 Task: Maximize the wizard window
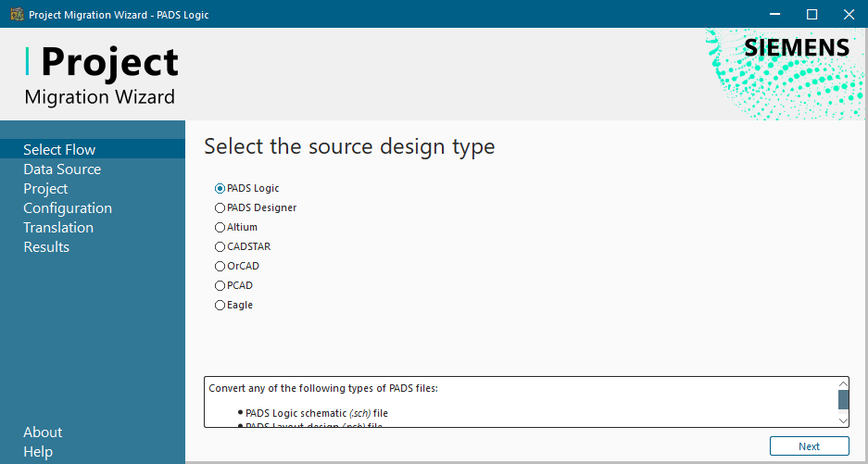point(811,14)
